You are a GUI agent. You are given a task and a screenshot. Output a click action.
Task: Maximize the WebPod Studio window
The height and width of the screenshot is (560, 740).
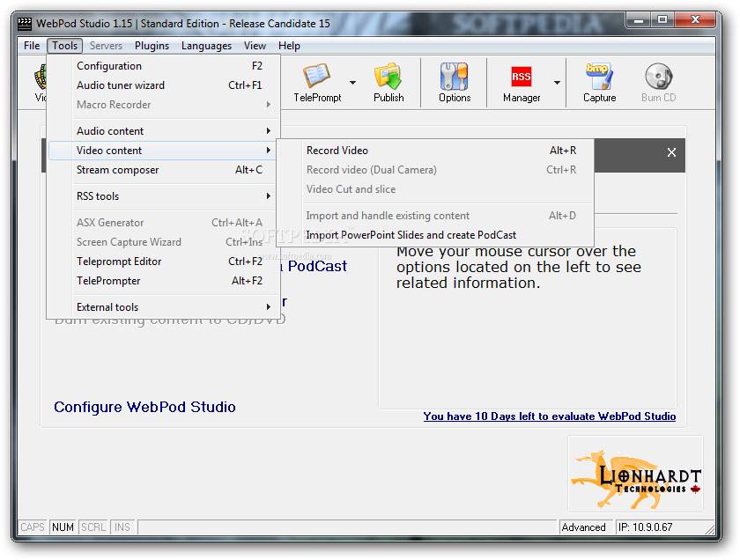(x=662, y=20)
